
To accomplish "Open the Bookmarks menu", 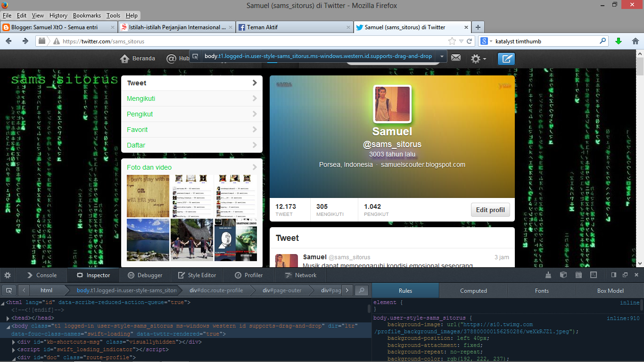I will tap(87, 16).
